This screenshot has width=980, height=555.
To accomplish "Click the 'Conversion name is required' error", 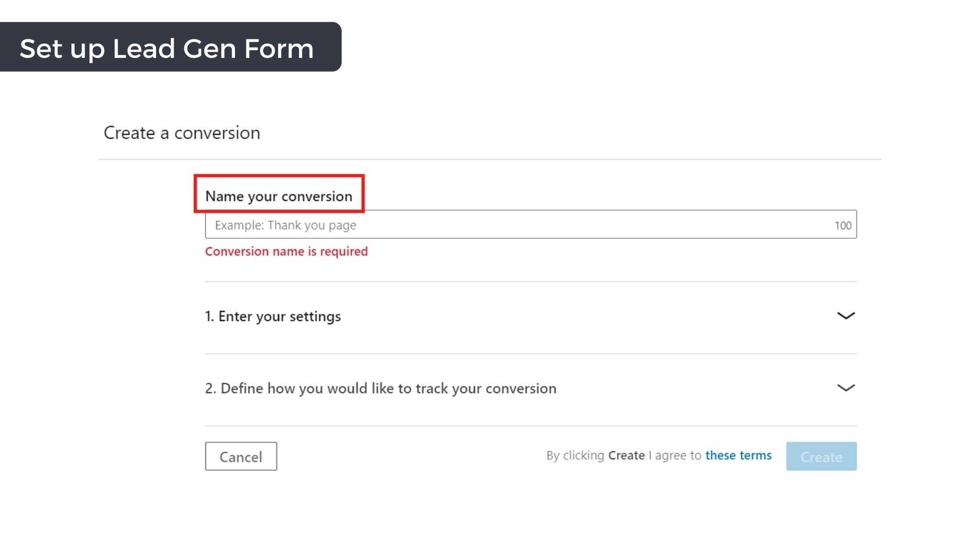I will tap(286, 252).
